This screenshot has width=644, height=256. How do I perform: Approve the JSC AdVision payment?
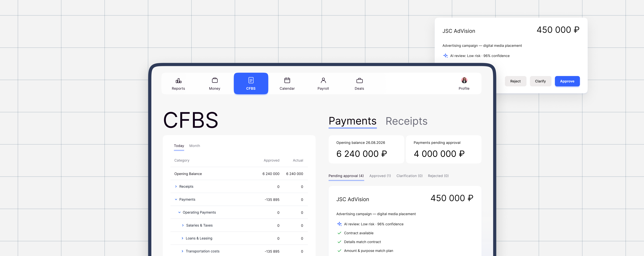[x=567, y=81]
